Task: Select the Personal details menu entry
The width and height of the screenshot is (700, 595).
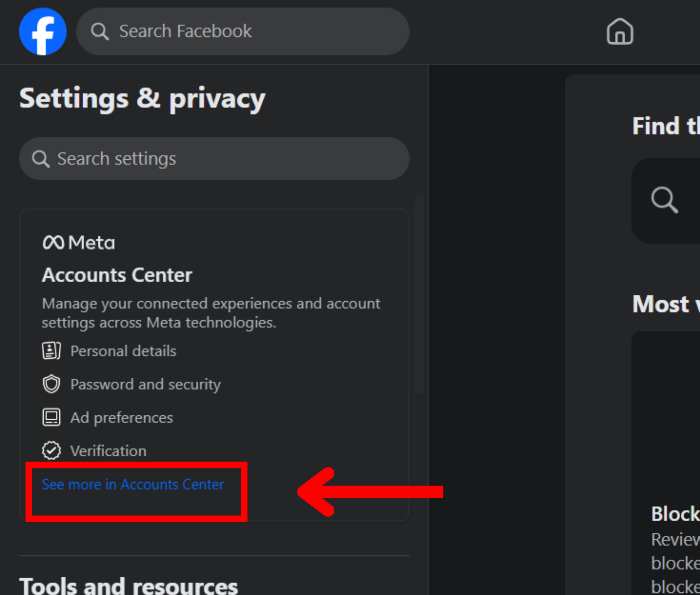Action: coord(123,350)
